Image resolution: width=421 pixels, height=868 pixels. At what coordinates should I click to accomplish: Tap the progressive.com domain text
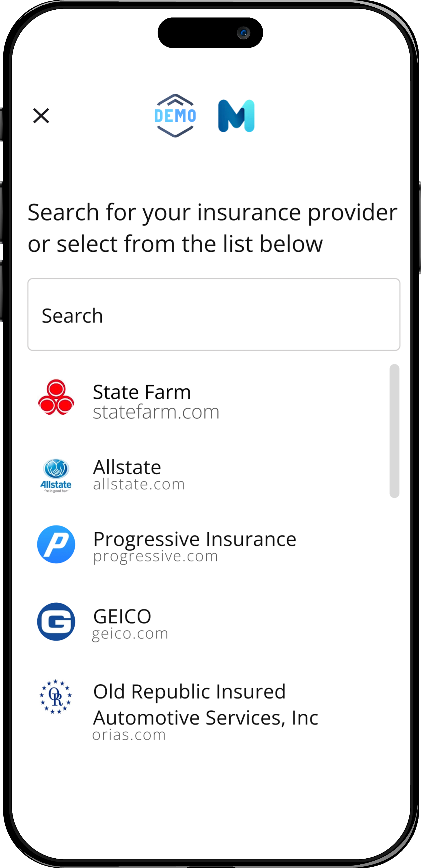pos(155,556)
